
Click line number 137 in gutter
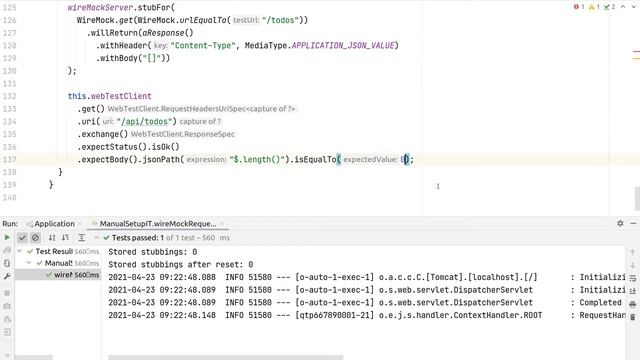click(9, 160)
